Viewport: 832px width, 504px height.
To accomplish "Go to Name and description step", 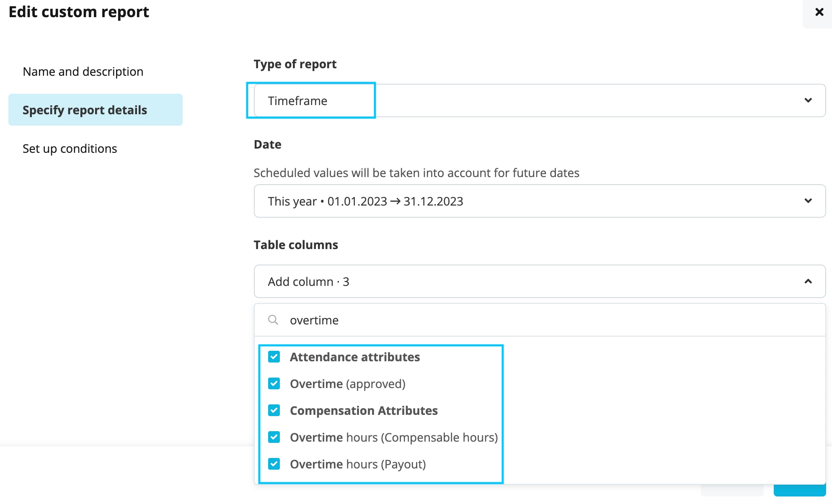I will [x=83, y=72].
